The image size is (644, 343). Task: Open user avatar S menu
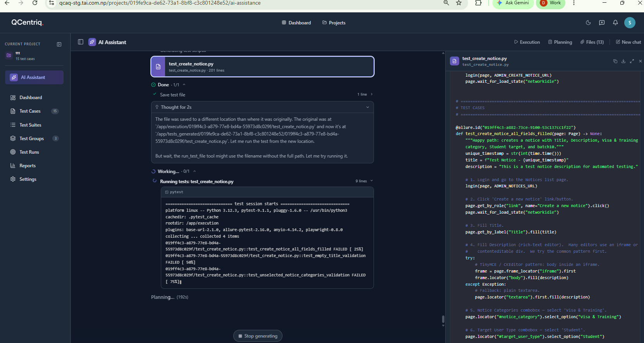tap(630, 23)
